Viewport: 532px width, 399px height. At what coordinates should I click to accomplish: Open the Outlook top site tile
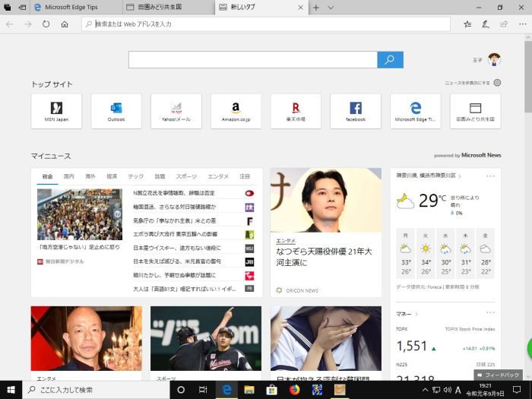116,111
